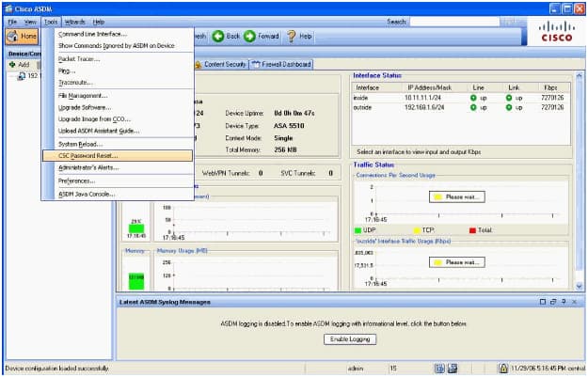Click the Enable Logging button
The height and width of the screenshot is (377, 588).
point(350,339)
